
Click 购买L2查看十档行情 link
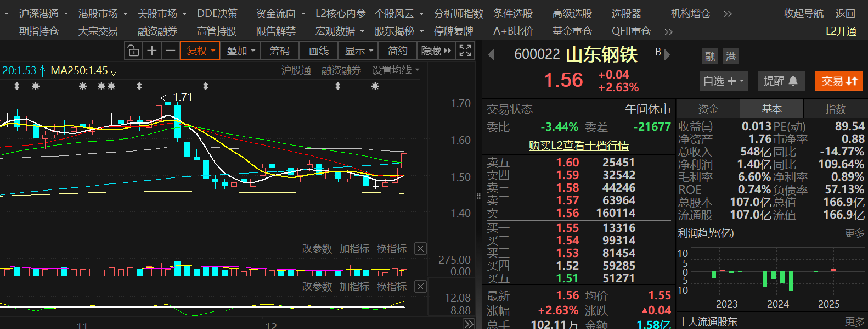[x=578, y=146]
